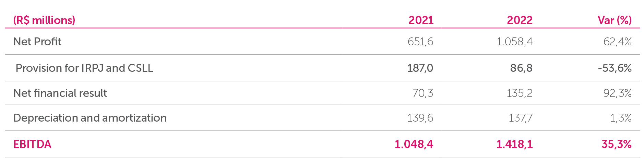Select the 2021 column header
Image resolution: width=644 pixels, height=158 pixels.
point(421,20)
